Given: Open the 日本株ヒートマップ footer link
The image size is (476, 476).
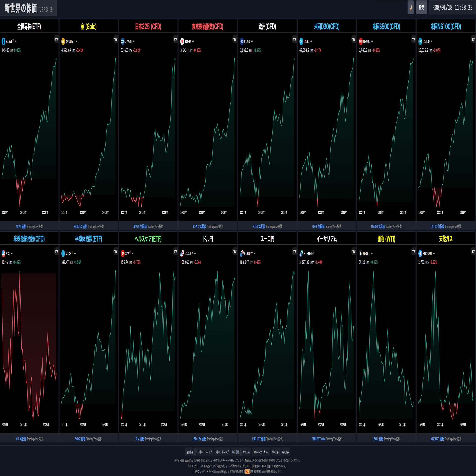Looking at the screenshot, I should click(x=204, y=452).
